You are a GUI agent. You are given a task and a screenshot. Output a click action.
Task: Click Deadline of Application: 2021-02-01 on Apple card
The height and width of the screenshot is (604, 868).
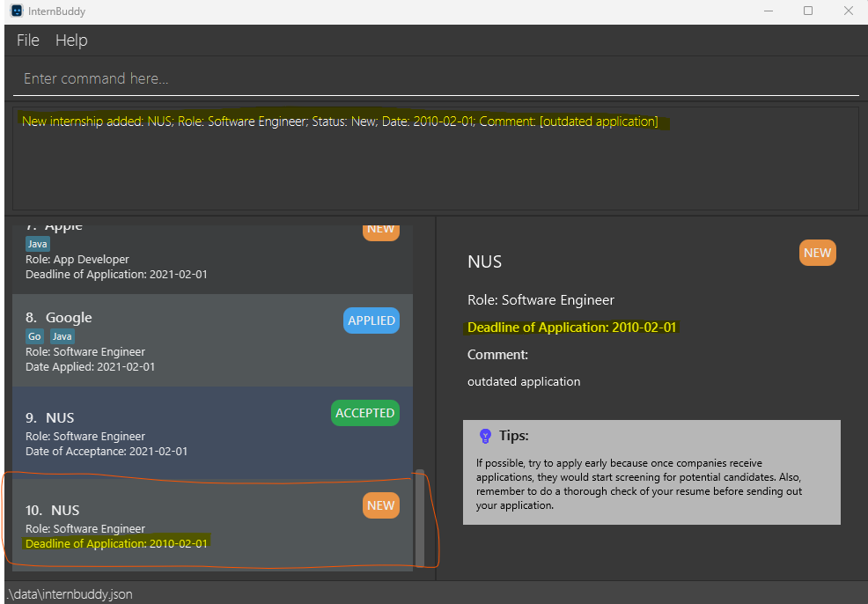[116, 274]
